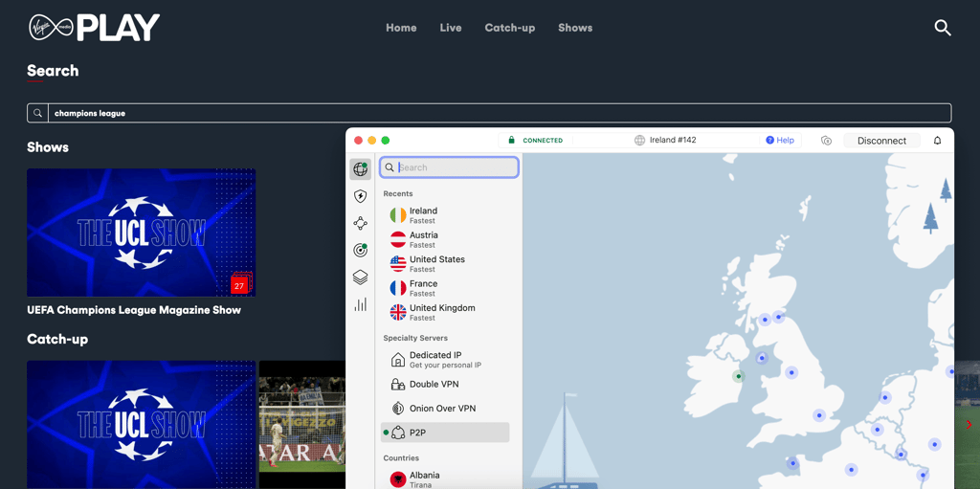The width and height of the screenshot is (980, 489).
Task: Click the Disconnect button in VPN window
Action: (x=881, y=141)
